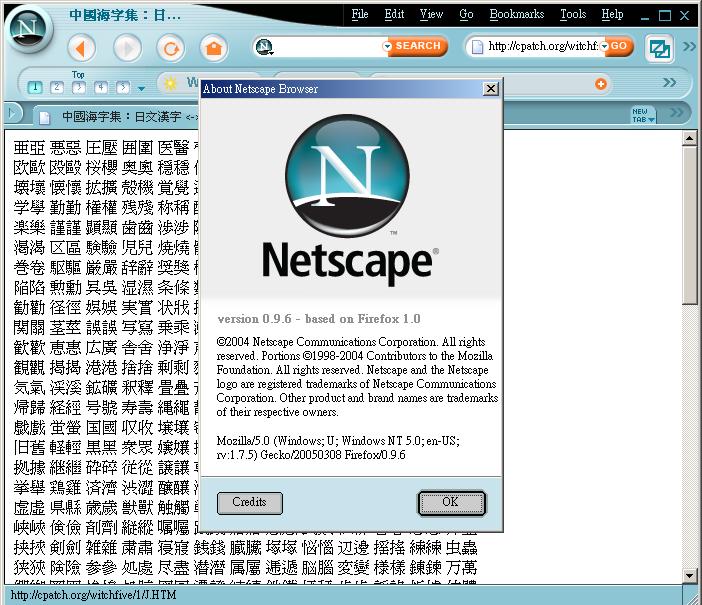Maximize the Netscape browser window
Viewport: 702px width, 605px height.
(x=665, y=16)
